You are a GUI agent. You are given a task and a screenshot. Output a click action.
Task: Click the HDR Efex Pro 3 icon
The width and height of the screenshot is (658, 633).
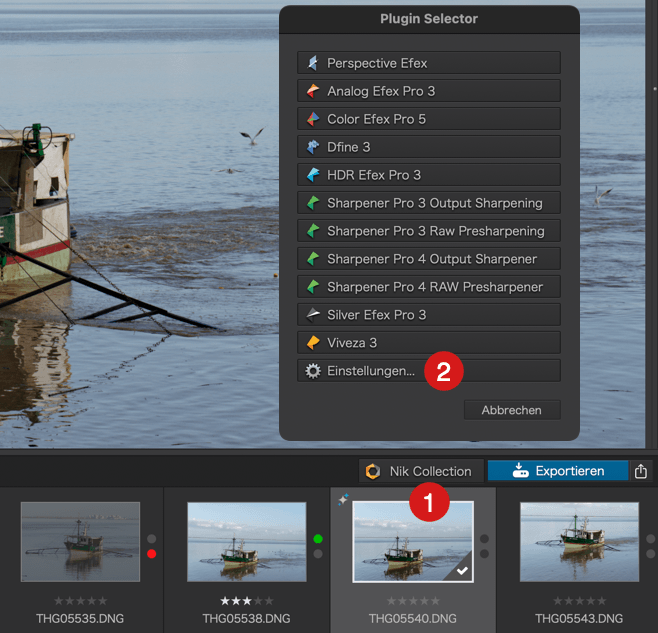tap(313, 175)
